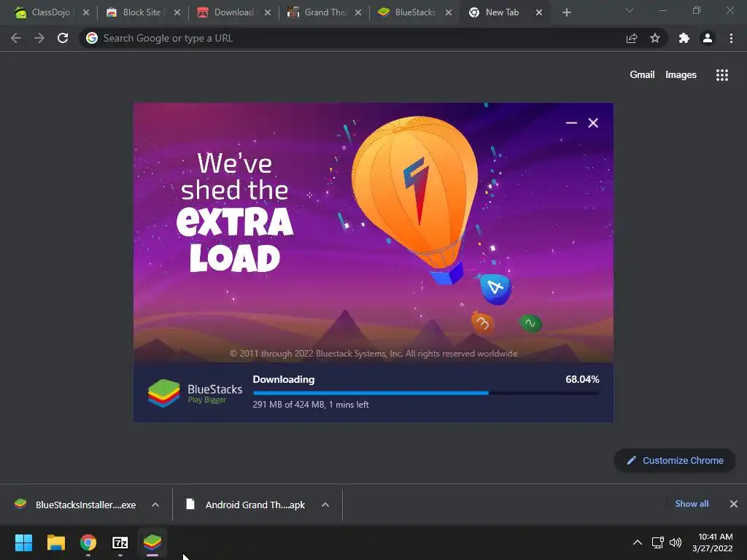Close the Block Site tab
The image size is (747, 560).
(177, 13)
